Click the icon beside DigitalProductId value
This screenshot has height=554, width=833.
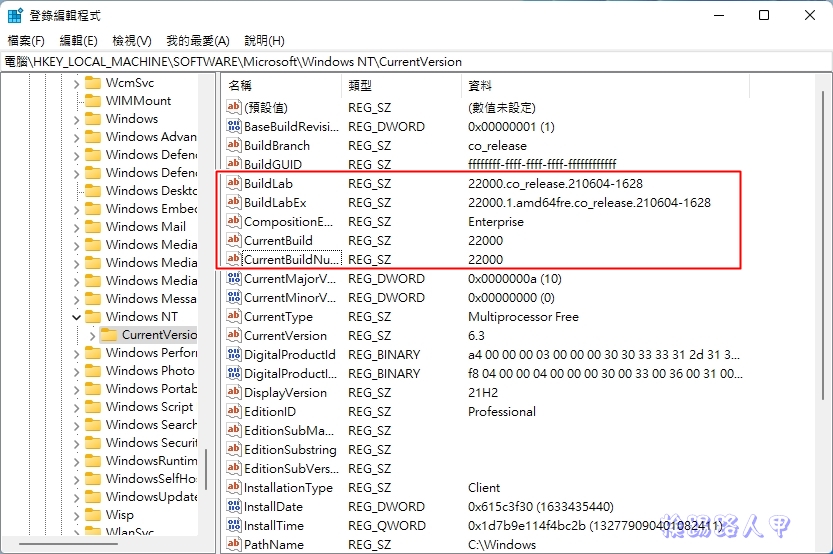[234, 355]
